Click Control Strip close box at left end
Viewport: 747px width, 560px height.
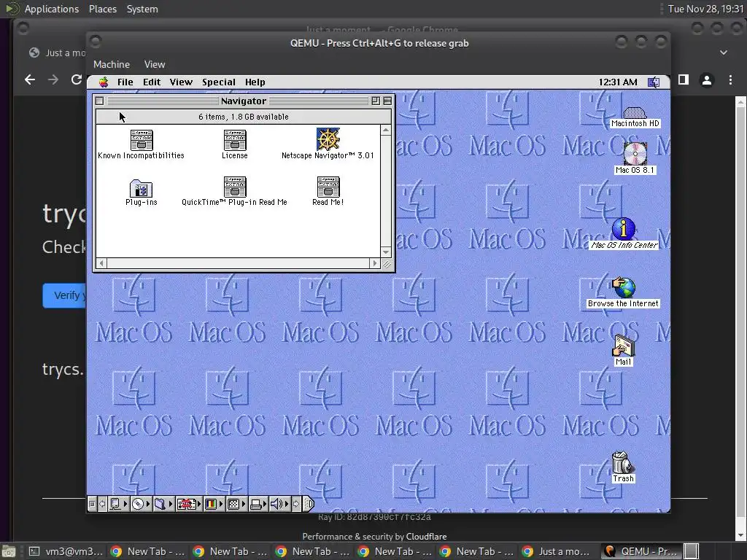click(x=93, y=504)
